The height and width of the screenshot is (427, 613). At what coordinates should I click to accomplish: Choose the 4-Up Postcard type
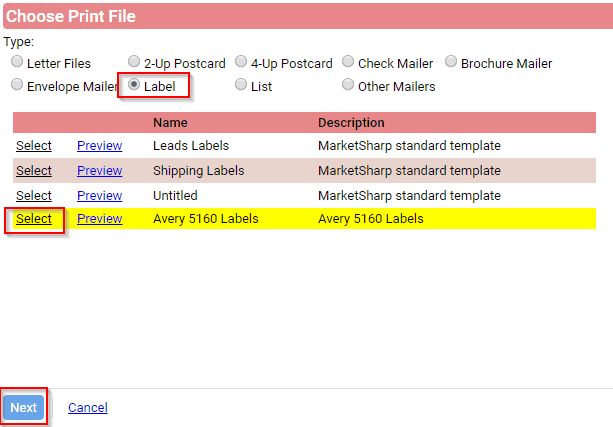[x=241, y=61]
